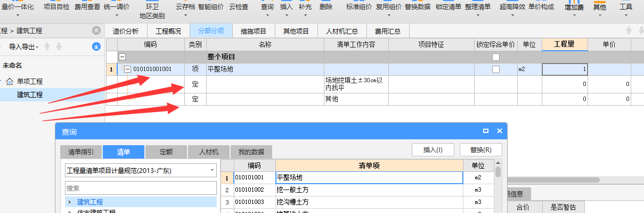Click the 删除 toolbar button
Image resolution: width=644 pixels, height=213 pixels.
(326, 7)
